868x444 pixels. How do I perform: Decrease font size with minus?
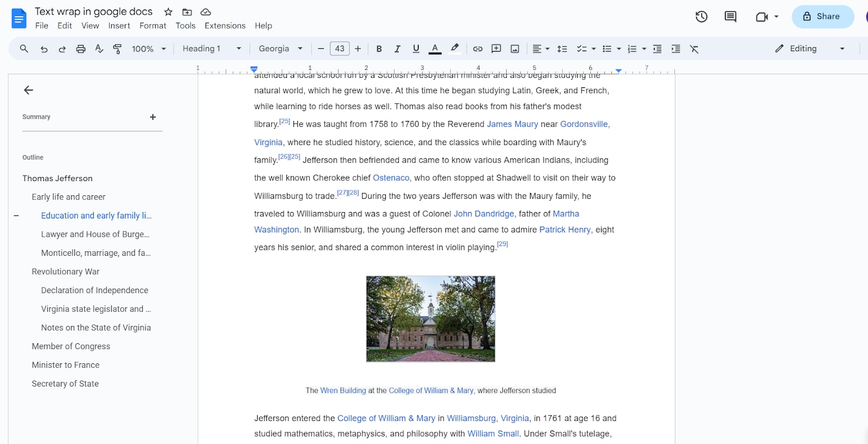tap(321, 49)
